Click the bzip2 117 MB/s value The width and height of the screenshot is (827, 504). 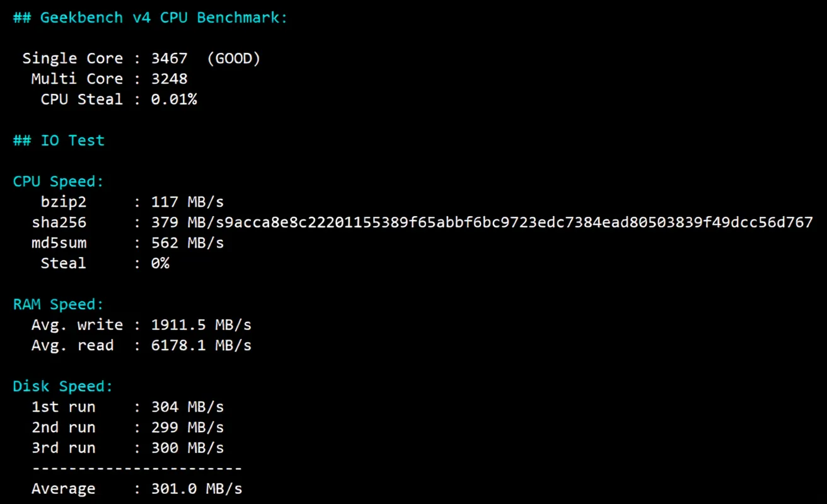(187, 202)
